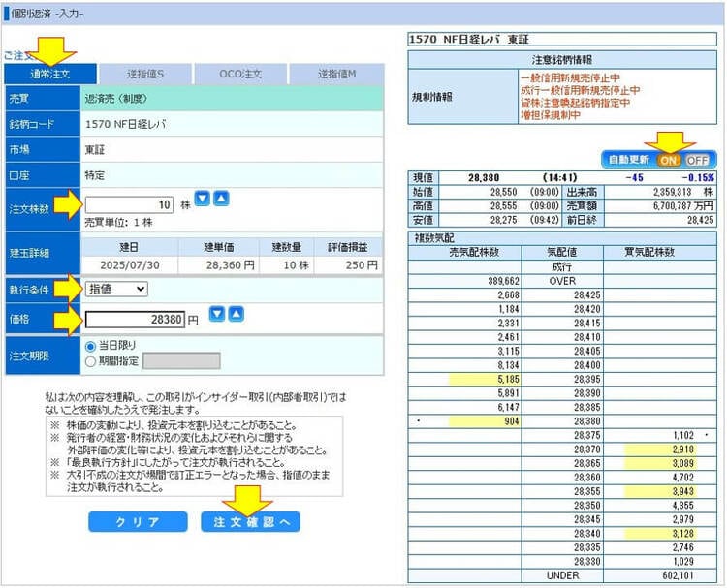Click the 28,380 quote price in board

click(x=587, y=421)
